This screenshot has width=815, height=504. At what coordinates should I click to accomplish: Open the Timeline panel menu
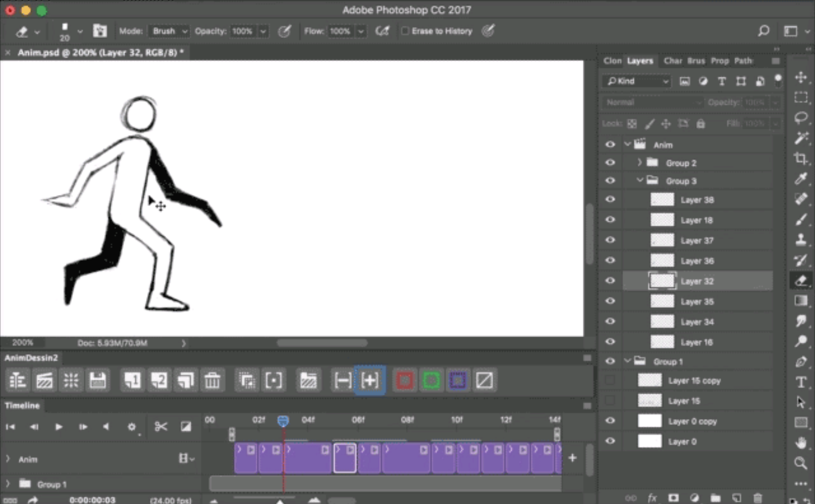pyautogui.click(x=587, y=406)
